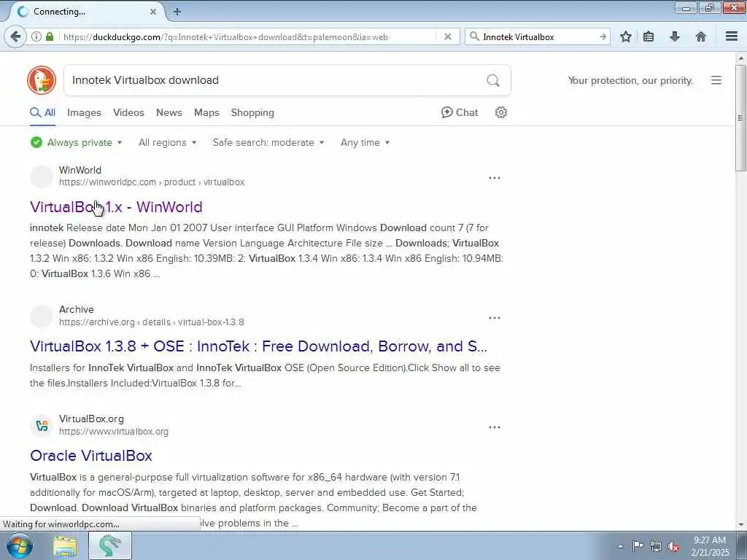
Task: Expand the All regions dropdown
Action: (167, 142)
